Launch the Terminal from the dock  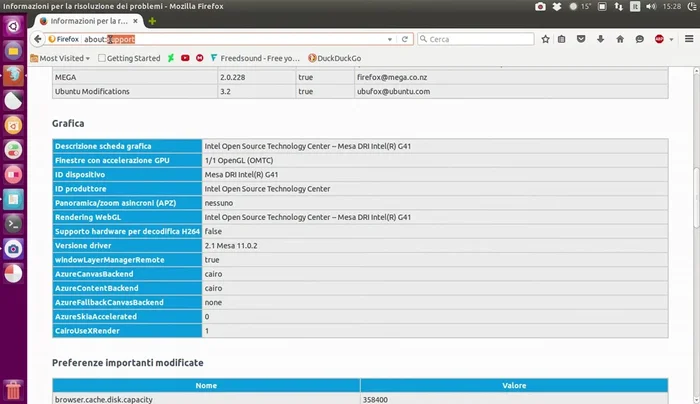13,224
